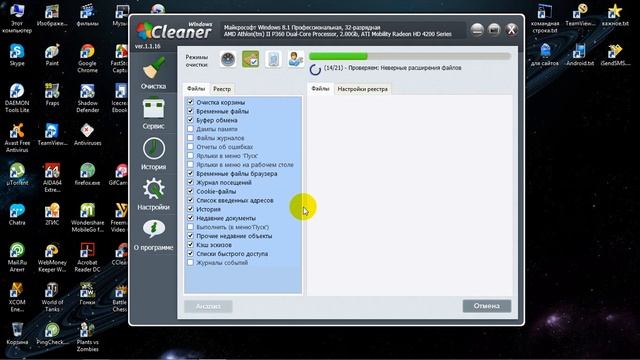Launch Avast Free Antivirus shortcut

tap(17, 138)
